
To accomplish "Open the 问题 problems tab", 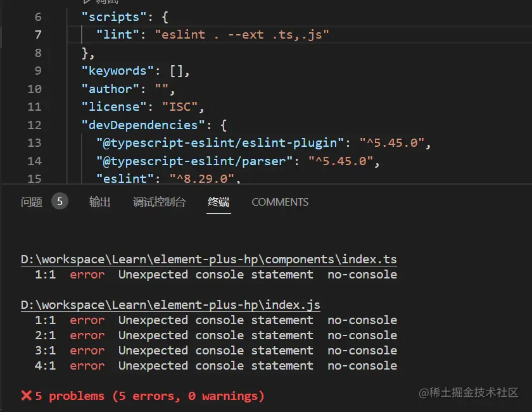I will point(32,202).
